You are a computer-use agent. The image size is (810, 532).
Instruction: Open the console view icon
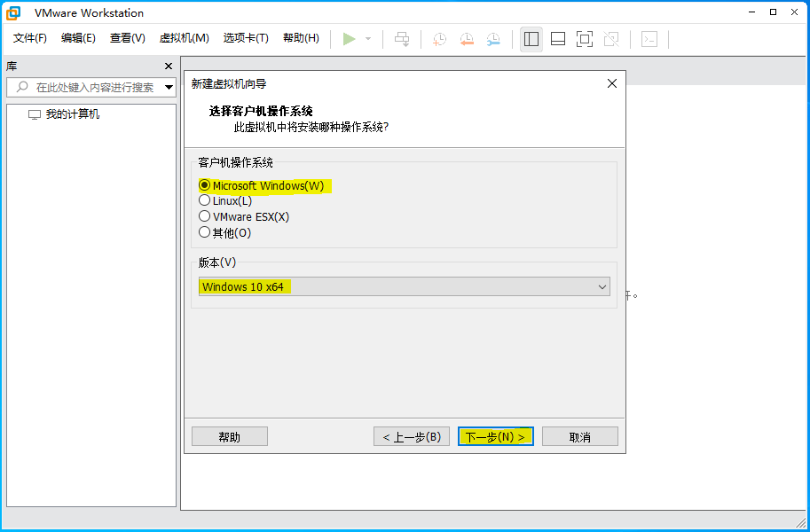pyautogui.click(x=649, y=39)
